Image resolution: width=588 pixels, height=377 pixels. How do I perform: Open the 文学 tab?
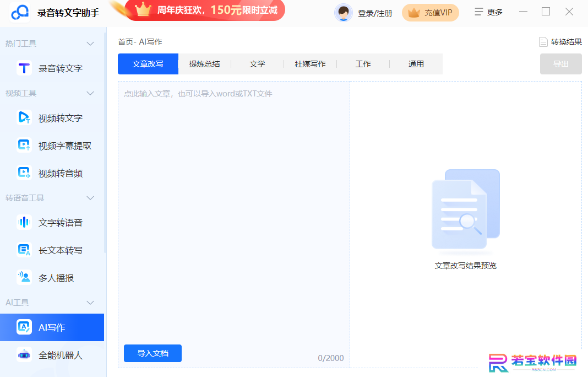[257, 64]
